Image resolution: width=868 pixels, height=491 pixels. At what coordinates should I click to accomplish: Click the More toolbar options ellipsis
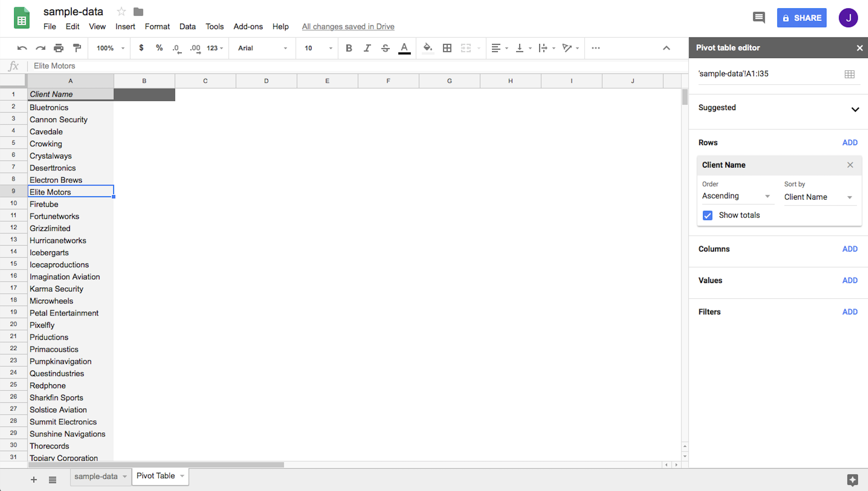(596, 48)
